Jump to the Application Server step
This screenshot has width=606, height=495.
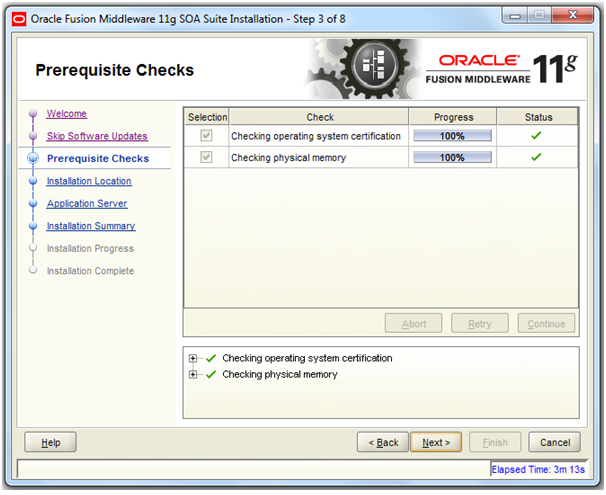(x=87, y=203)
